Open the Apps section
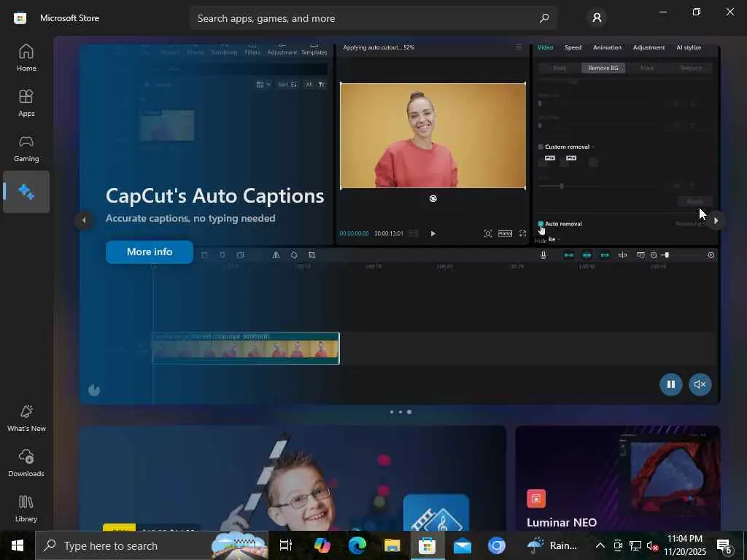Image resolution: width=747 pixels, height=560 pixels. tap(26, 103)
